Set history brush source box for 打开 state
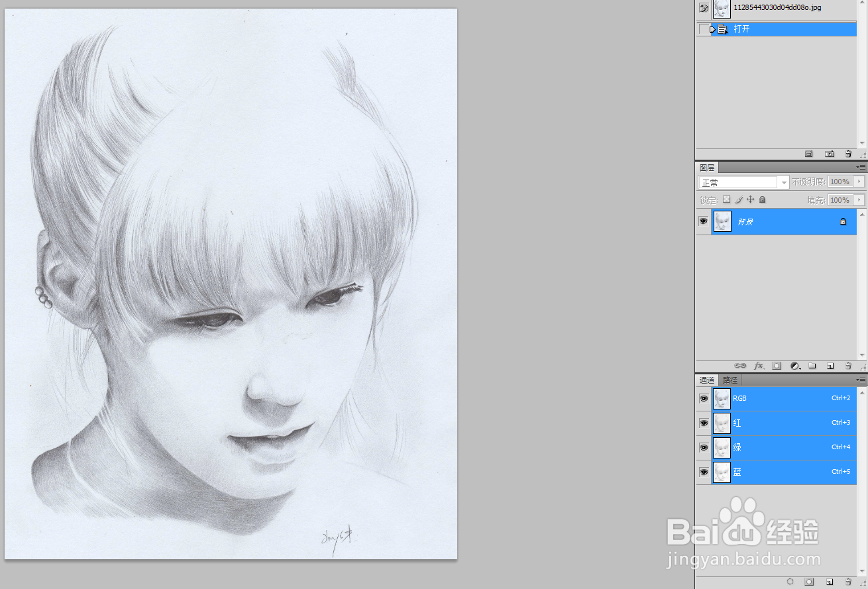868x589 pixels. (x=704, y=29)
